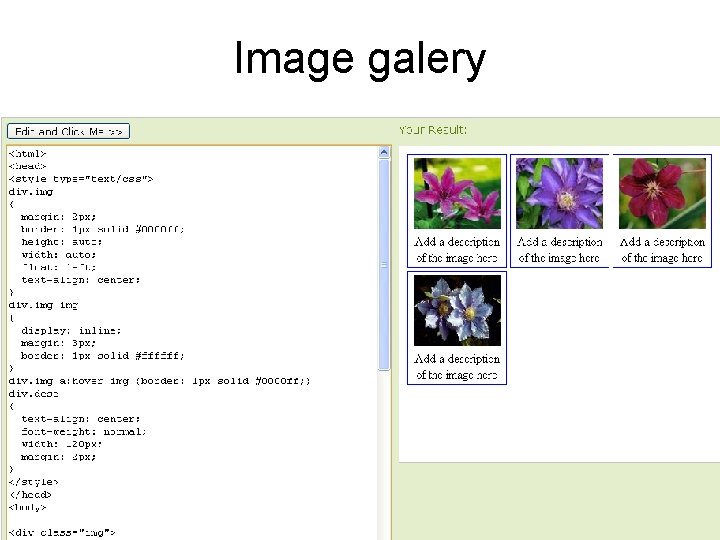Click description text under purple flower image
Viewport: 720px width, 540px height.
pyautogui.click(x=559, y=250)
